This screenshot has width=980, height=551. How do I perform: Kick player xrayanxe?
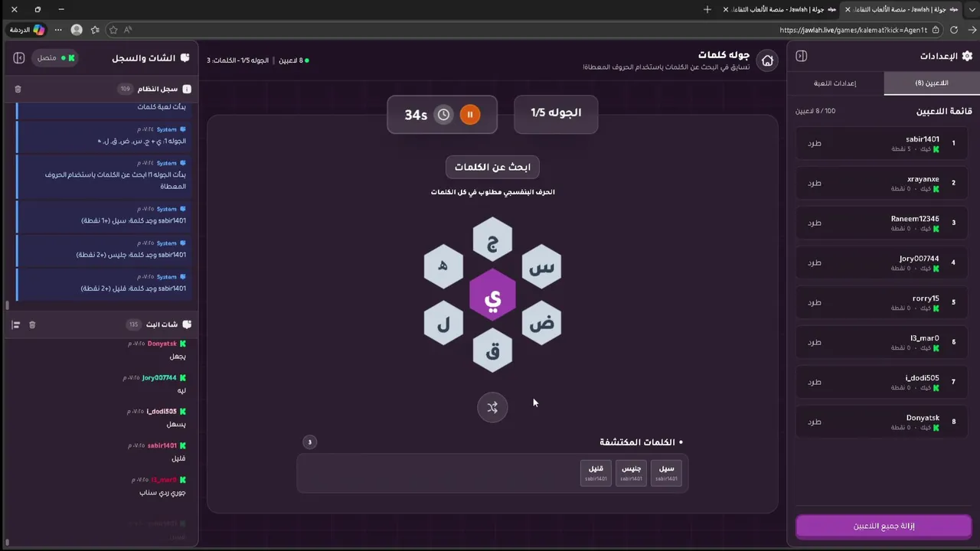point(815,183)
